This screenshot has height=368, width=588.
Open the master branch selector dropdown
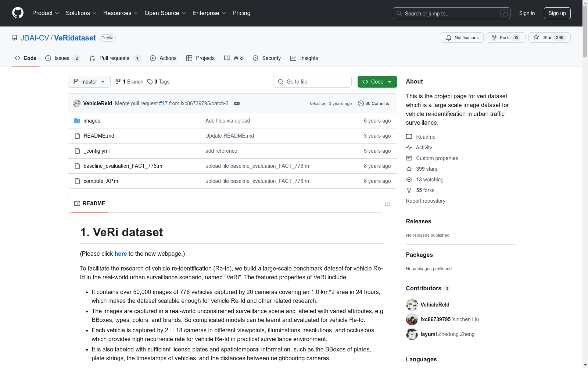pyautogui.click(x=89, y=82)
